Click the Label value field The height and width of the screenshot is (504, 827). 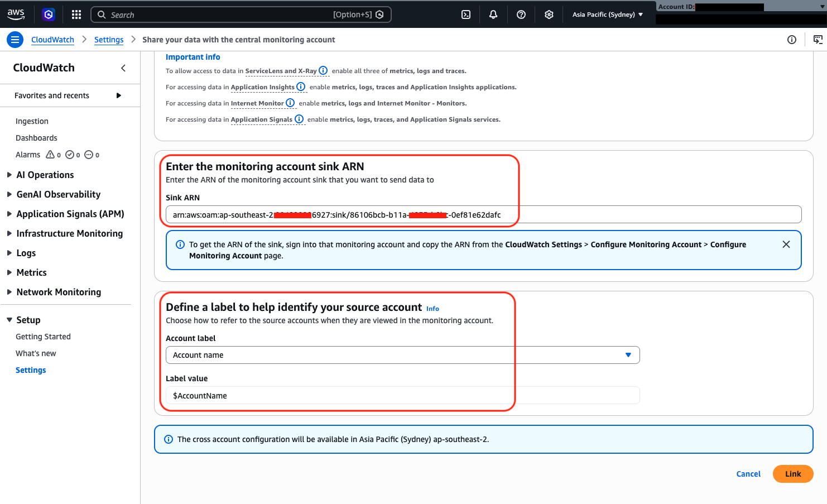402,395
